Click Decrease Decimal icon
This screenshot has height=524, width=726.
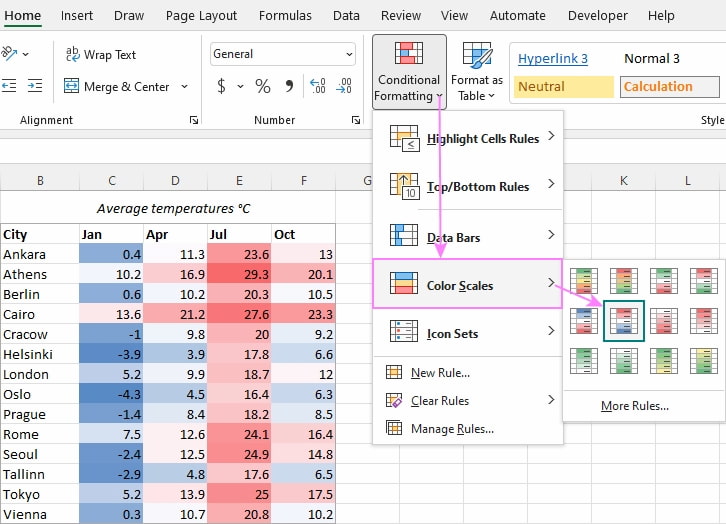click(x=344, y=86)
